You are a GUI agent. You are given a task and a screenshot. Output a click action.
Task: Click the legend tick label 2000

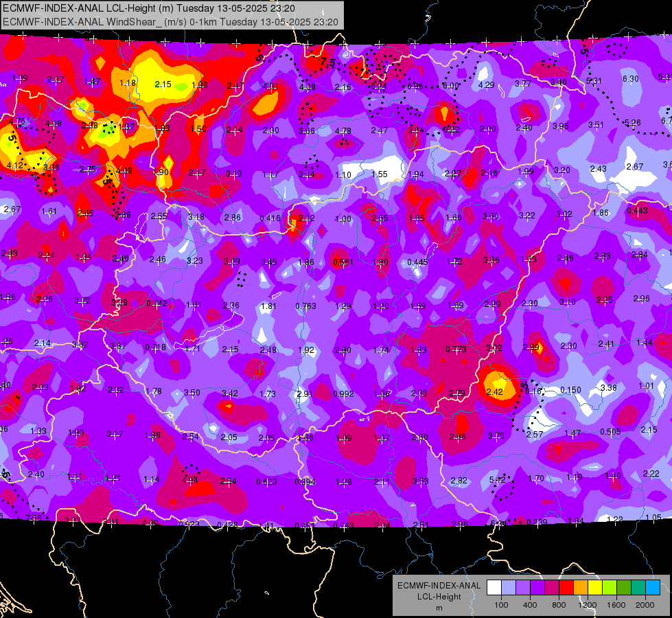[645, 605]
